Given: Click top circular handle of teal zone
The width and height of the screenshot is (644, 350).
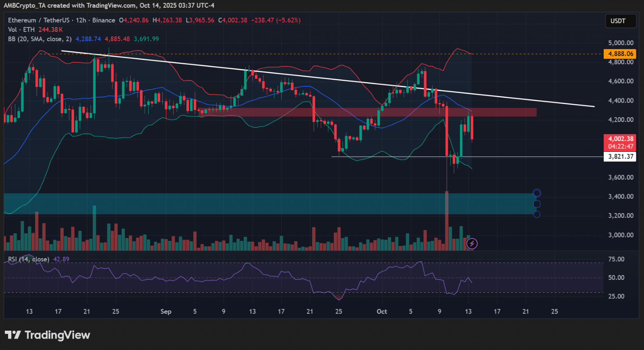Looking at the screenshot, I should (536, 193).
